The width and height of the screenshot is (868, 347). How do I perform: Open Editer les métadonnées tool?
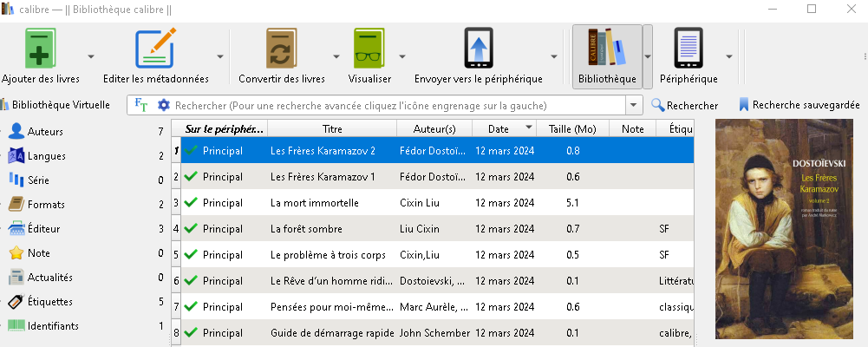[x=155, y=49]
